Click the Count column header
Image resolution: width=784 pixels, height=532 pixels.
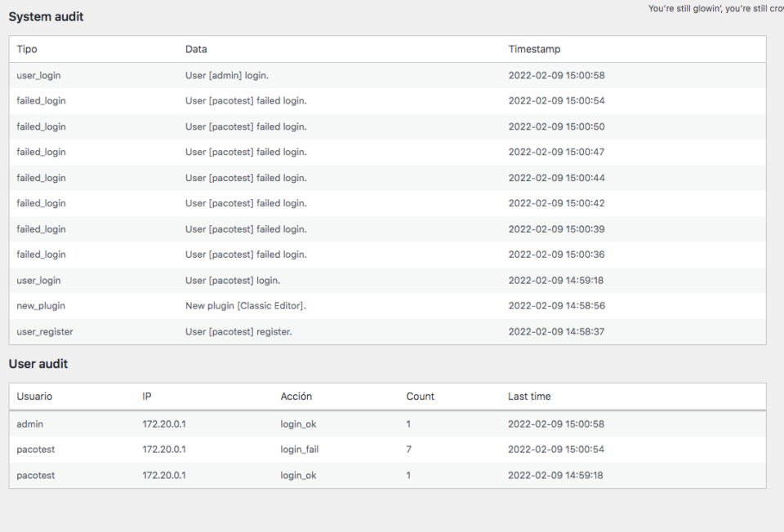tap(420, 397)
